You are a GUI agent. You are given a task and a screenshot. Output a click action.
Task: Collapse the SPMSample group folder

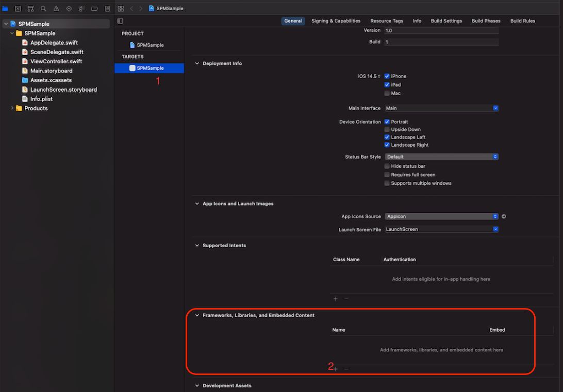pos(12,33)
